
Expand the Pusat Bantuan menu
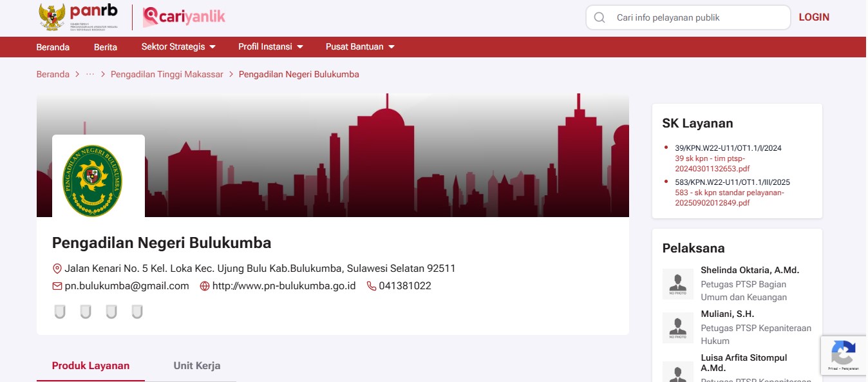point(360,47)
